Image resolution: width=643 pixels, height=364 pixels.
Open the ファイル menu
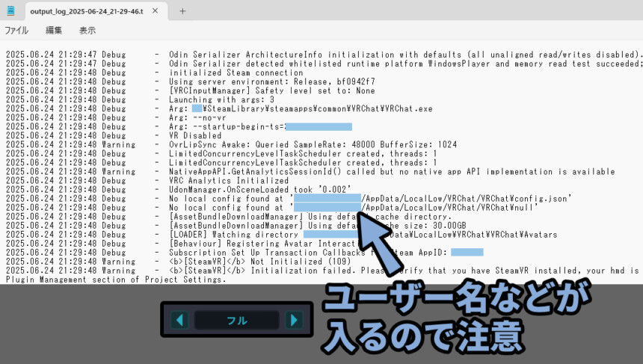pos(16,31)
